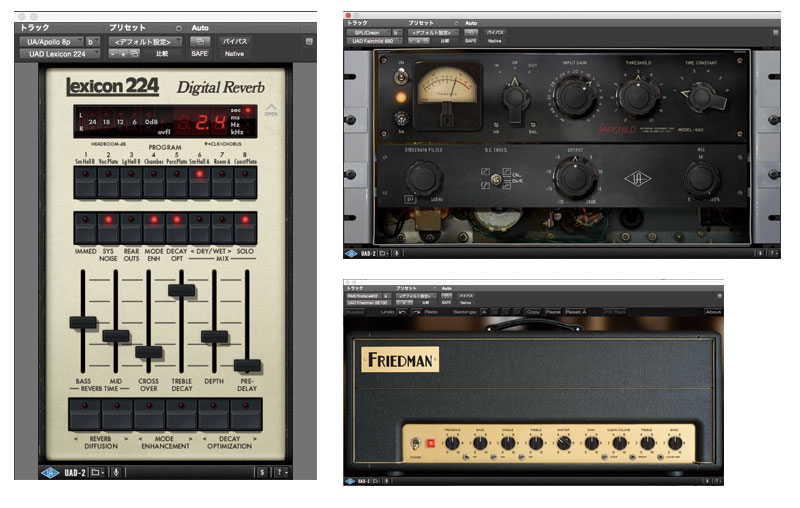Click the Fairchild SIDECHAIN FILTER knob
800x508 pixels.
pos(423,178)
